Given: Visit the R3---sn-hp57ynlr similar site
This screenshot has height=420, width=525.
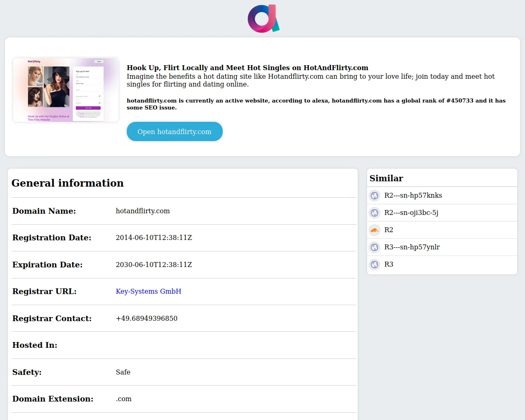Looking at the screenshot, I should (x=412, y=247).
